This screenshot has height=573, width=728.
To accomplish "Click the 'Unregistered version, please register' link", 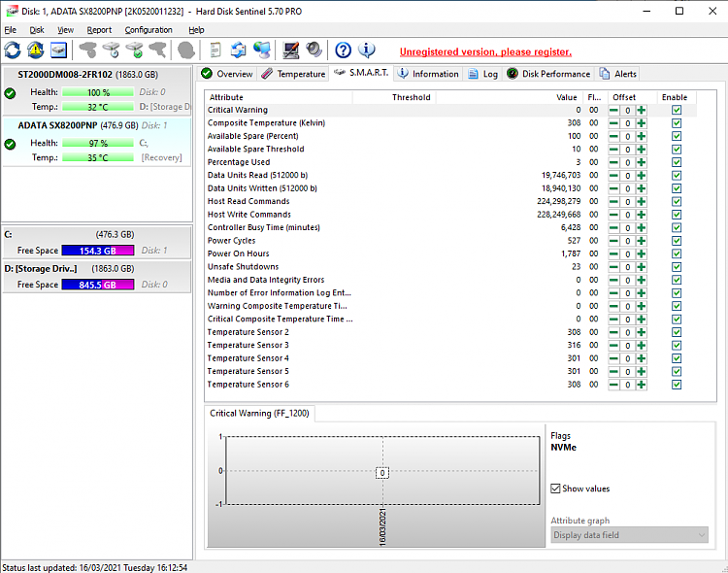I will point(485,51).
